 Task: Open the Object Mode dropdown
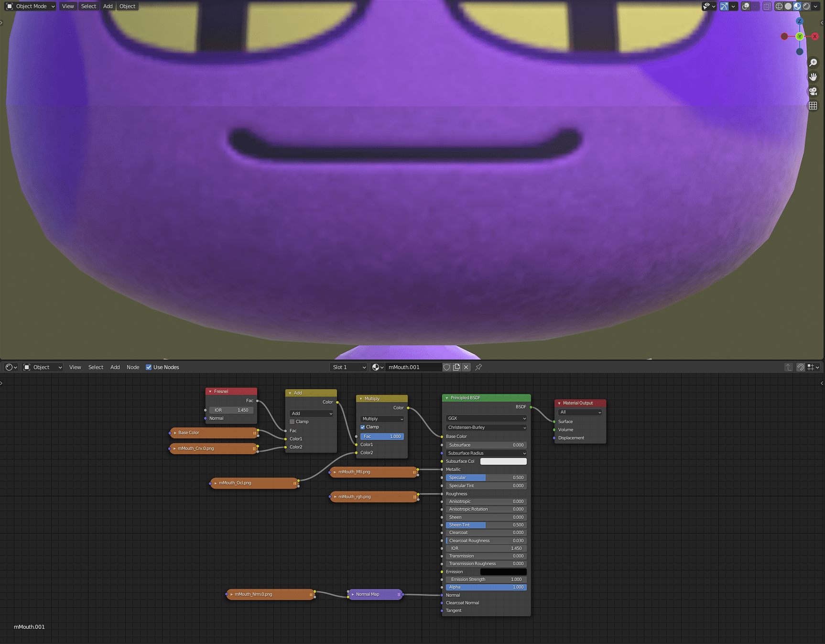tap(31, 6)
